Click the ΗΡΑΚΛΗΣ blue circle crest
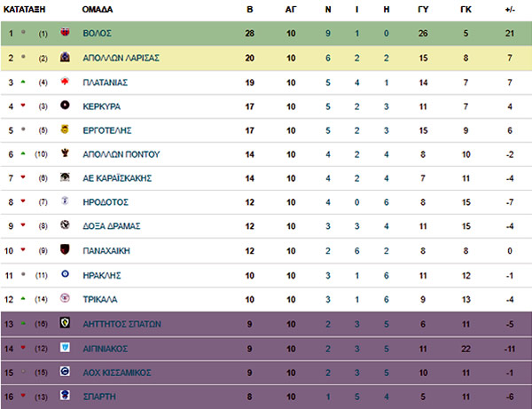The width and height of the screenshot is (532, 409). 65,274
